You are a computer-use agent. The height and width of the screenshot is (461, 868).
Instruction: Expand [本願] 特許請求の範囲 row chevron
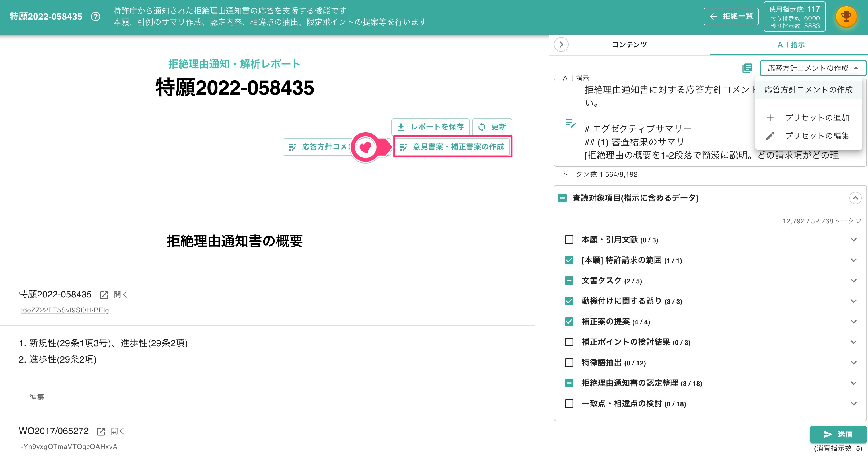coord(853,260)
